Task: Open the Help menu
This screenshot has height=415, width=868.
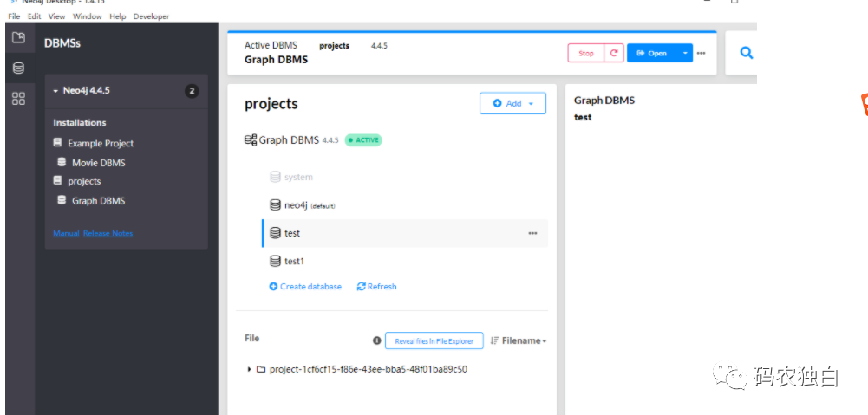Action: 118,16
